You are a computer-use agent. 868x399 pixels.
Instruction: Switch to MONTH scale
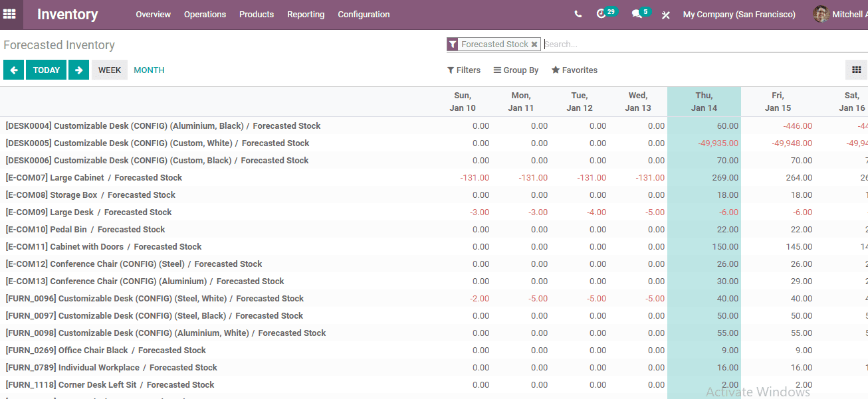coord(149,70)
